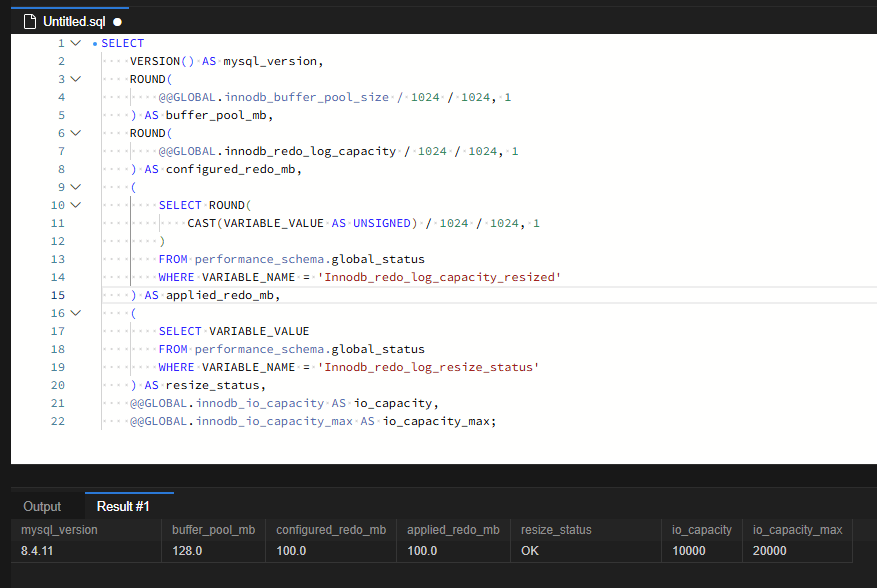Collapse the SELECT ROUND fold on line 10
877x588 pixels.
[76, 205]
